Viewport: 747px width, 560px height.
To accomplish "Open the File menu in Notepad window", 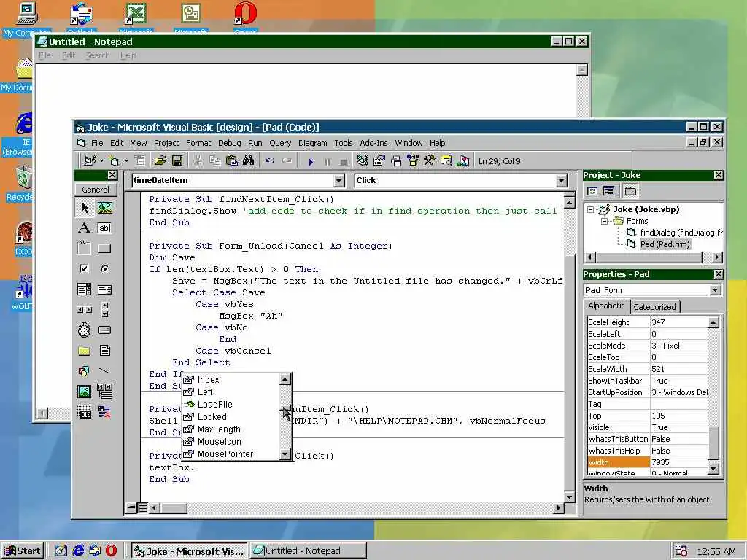I will (x=44, y=55).
